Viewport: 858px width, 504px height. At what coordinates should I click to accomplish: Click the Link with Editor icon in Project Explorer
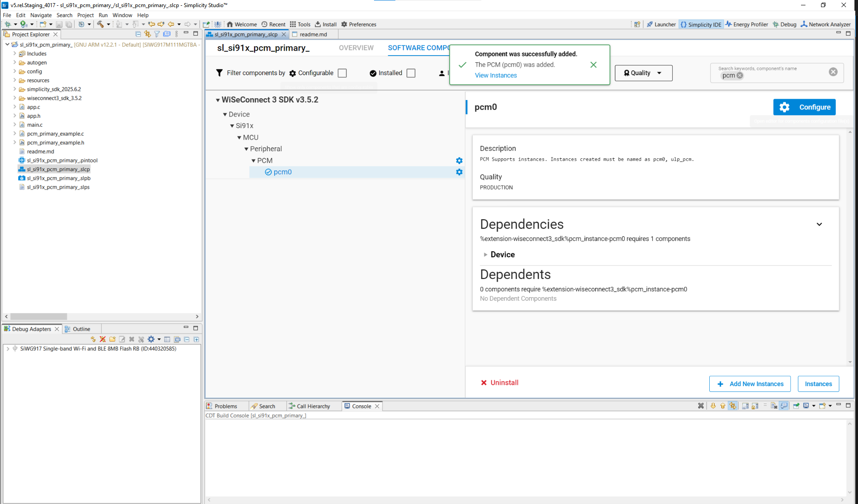(x=147, y=34)
